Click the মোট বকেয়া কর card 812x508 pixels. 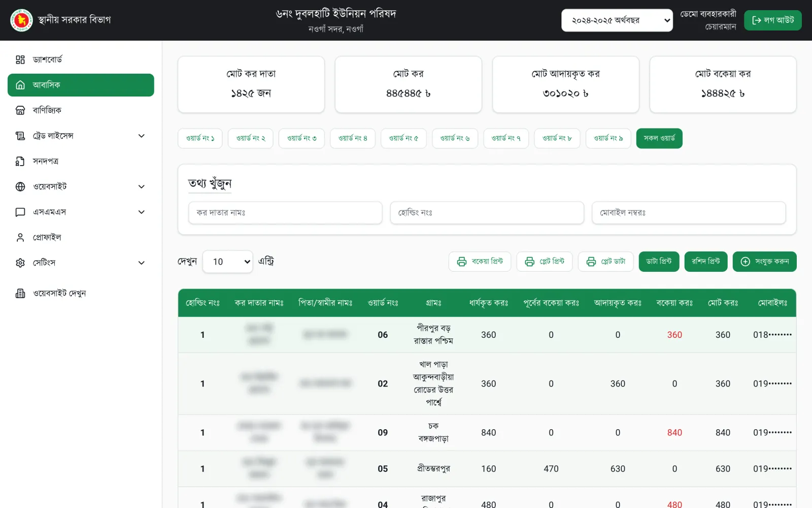pos(723,84)
